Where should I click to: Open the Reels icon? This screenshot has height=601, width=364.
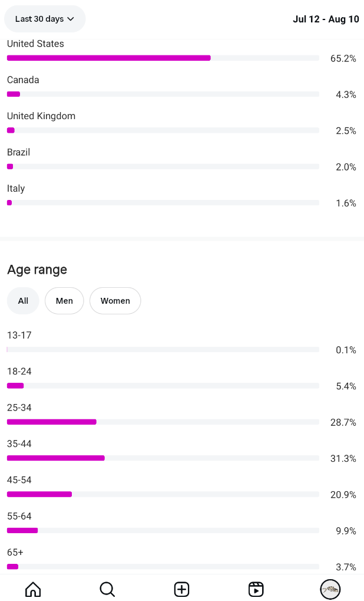point(256,589)
